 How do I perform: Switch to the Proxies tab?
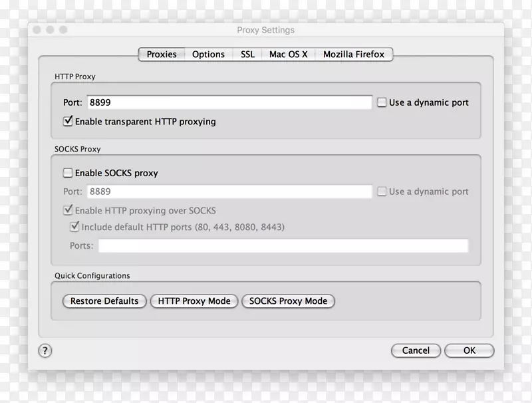(x=162, y=55)
